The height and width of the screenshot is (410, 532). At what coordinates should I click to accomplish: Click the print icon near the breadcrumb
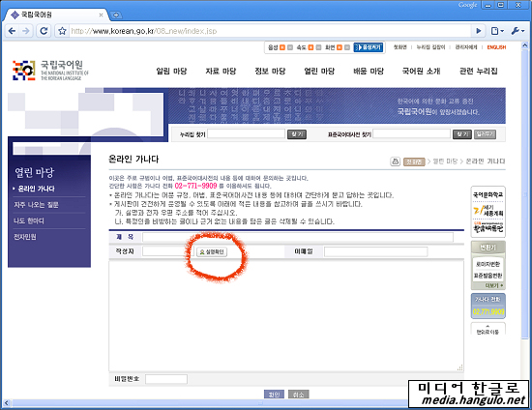[396, 161]
